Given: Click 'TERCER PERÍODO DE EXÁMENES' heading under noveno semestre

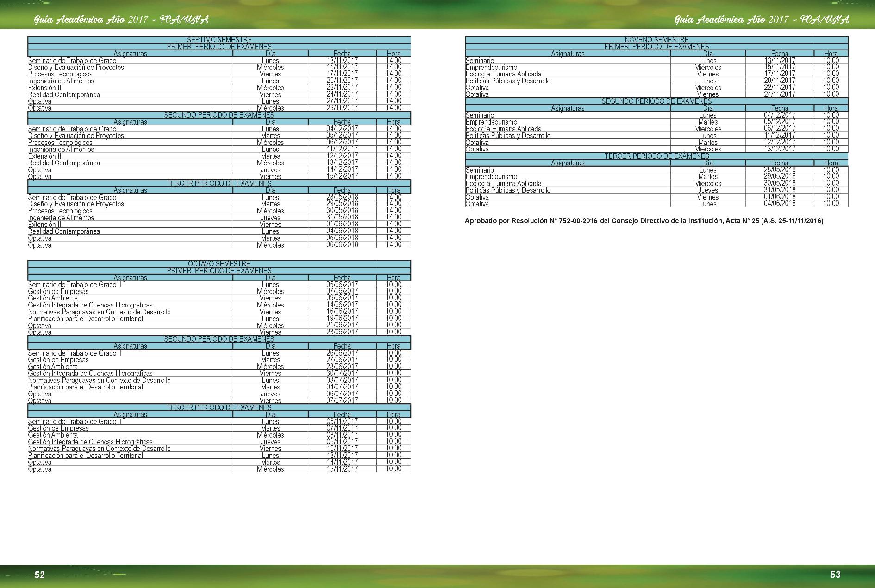Looking at the screenshot, I should click(x=656, y=156).
